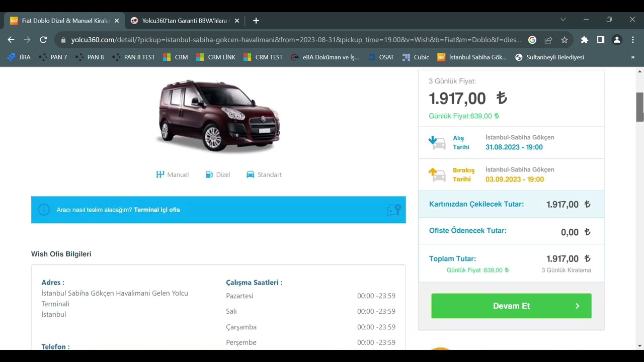Image resolution: width=644 pixels, height=362 pixels.
Task: Click the Devam Et button
Action: [x=511, y=306]
